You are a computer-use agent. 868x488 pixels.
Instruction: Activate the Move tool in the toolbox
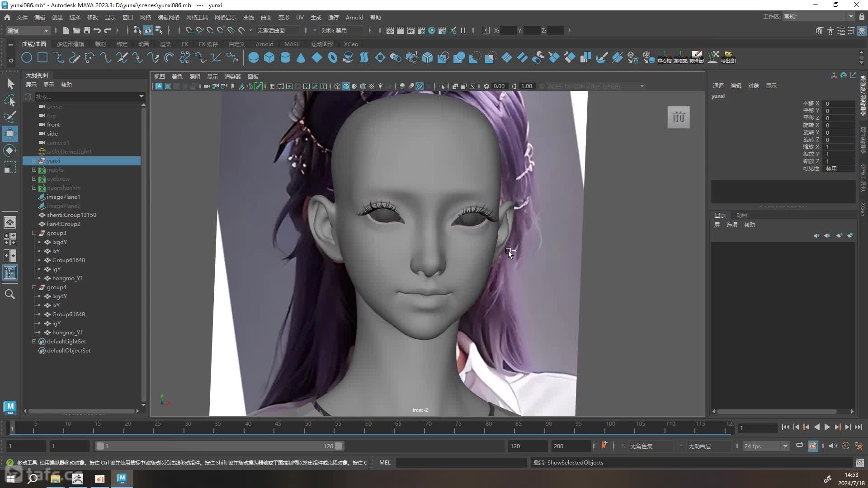[x=10, y=134]
